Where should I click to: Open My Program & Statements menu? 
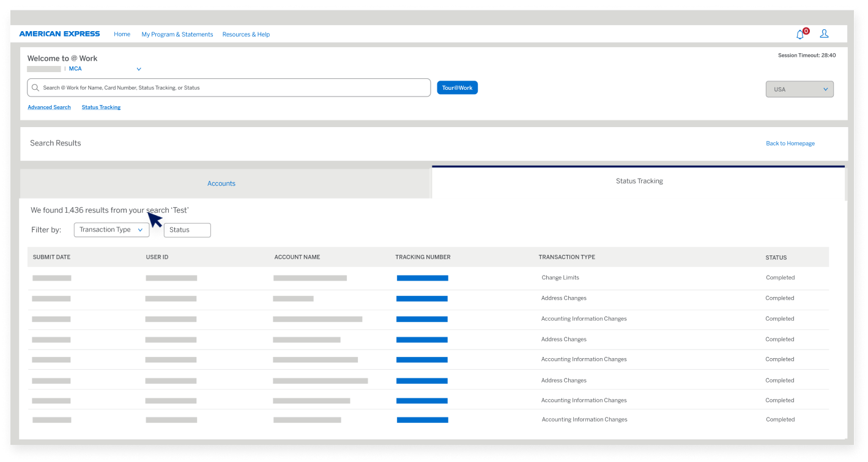pos(177,34)
